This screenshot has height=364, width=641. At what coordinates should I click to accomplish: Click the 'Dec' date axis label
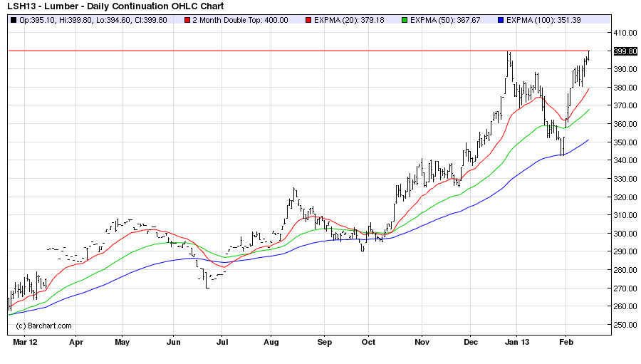tap(471, 343)
